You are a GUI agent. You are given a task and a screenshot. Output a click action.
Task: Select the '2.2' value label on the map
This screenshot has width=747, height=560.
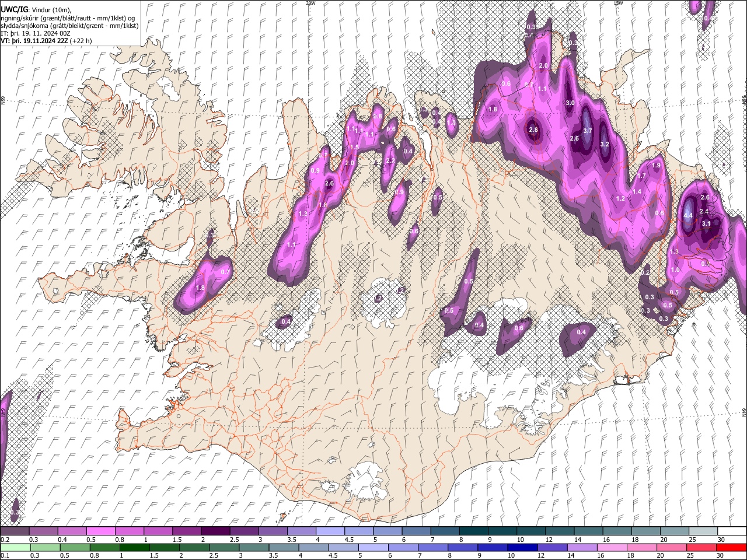point(390,160)
